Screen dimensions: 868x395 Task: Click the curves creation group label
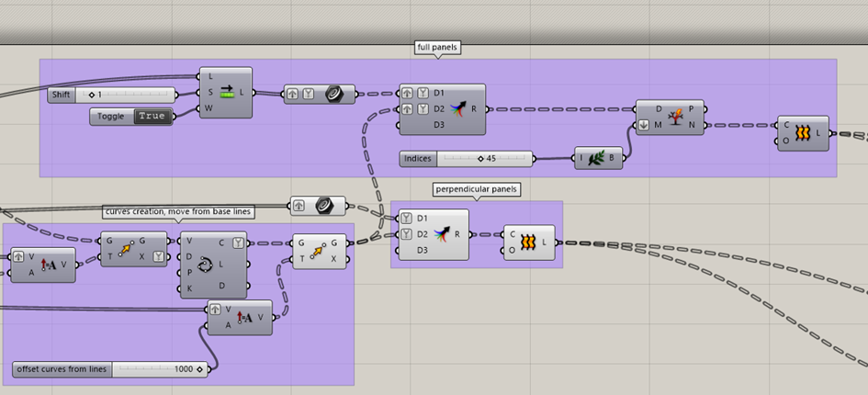[x=179, y=211]
